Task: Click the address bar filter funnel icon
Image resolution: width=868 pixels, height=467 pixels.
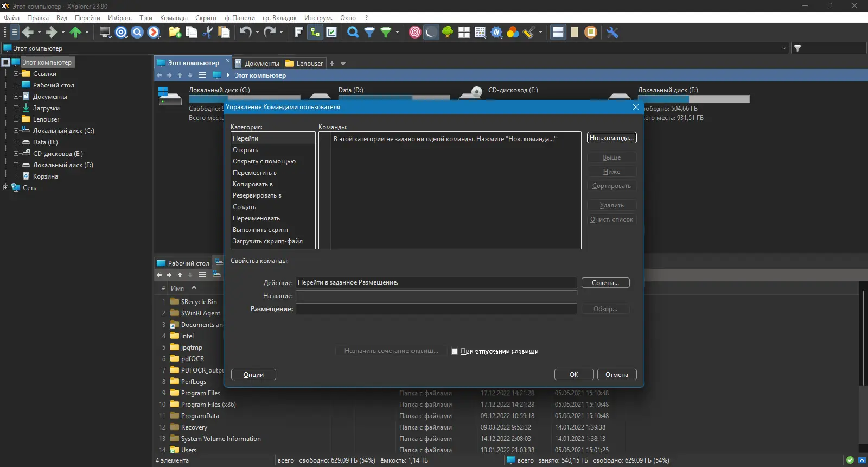Action: pos(797,48)
